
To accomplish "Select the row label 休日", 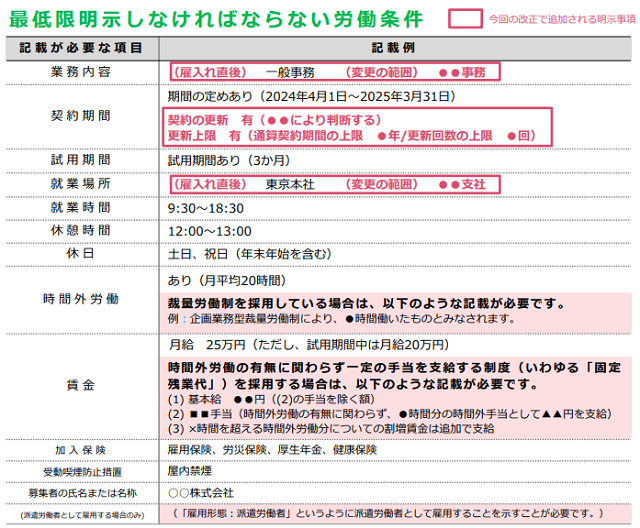I will [x=81, y=253].
